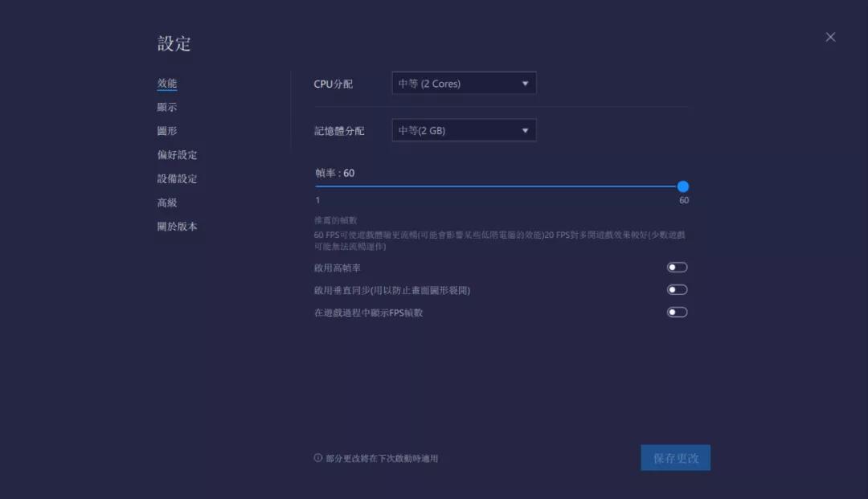The image size is (868, 499).
Task: Click the info icon beside restart note
Action: pos(317,456)
